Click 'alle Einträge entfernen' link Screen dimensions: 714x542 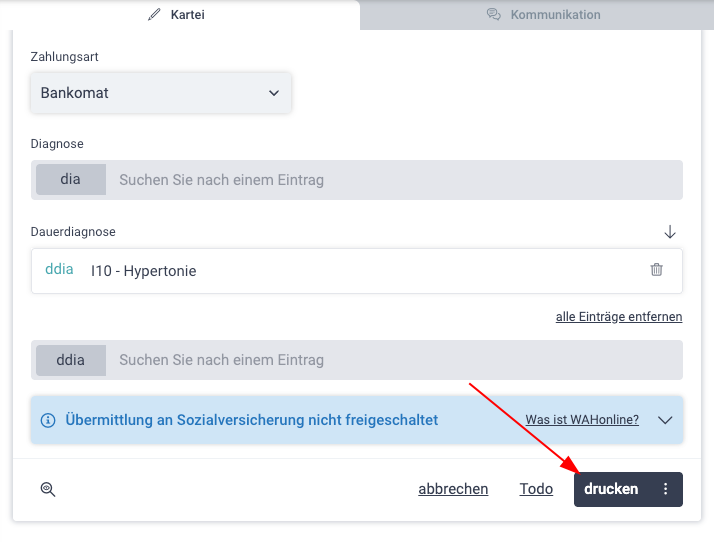619,317
